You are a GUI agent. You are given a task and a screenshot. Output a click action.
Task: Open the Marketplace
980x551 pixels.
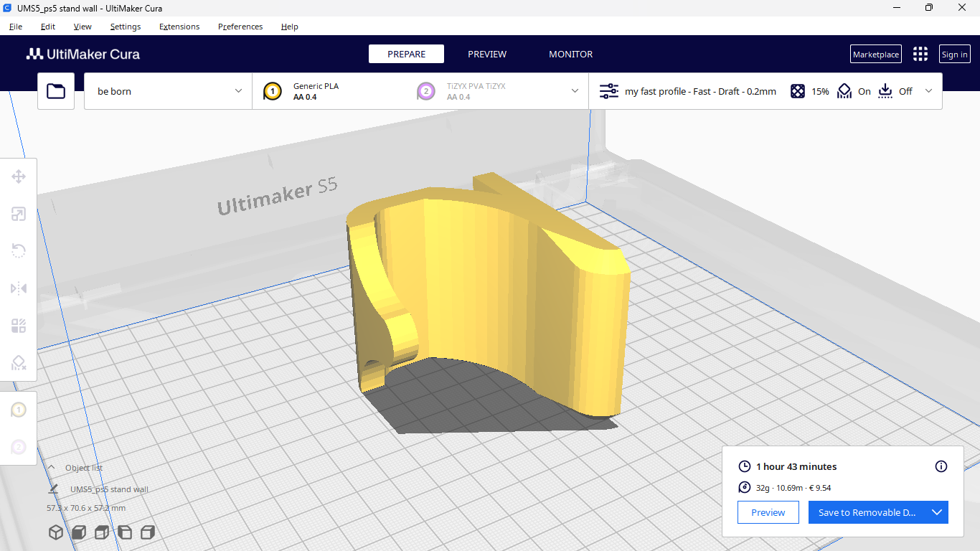pos(876,55)
